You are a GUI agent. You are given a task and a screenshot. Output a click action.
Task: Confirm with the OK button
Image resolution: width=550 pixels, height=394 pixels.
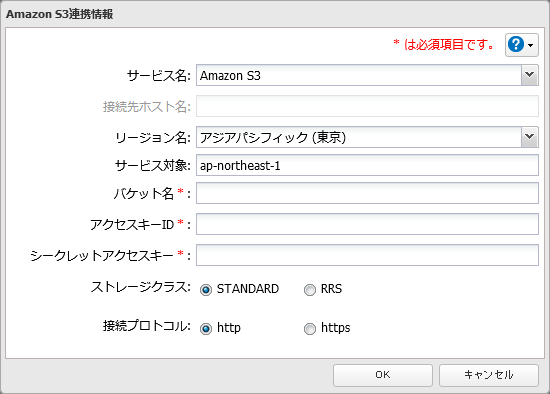[383, 375]
